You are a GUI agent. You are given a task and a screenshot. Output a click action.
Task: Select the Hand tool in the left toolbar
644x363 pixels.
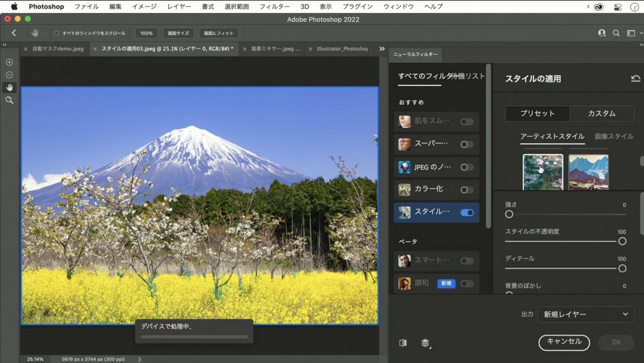pyautogui.click(x=9, y=87)
